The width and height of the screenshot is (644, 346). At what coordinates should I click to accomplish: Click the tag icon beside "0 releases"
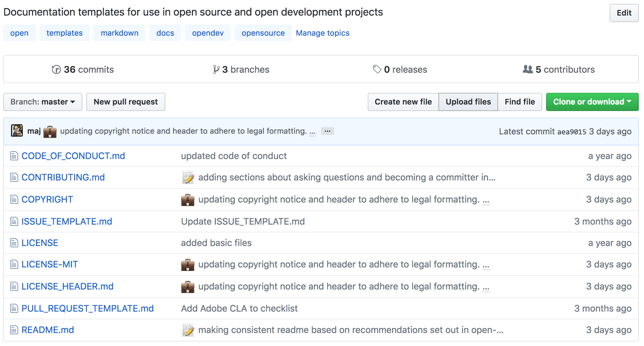tap(376, 69)
